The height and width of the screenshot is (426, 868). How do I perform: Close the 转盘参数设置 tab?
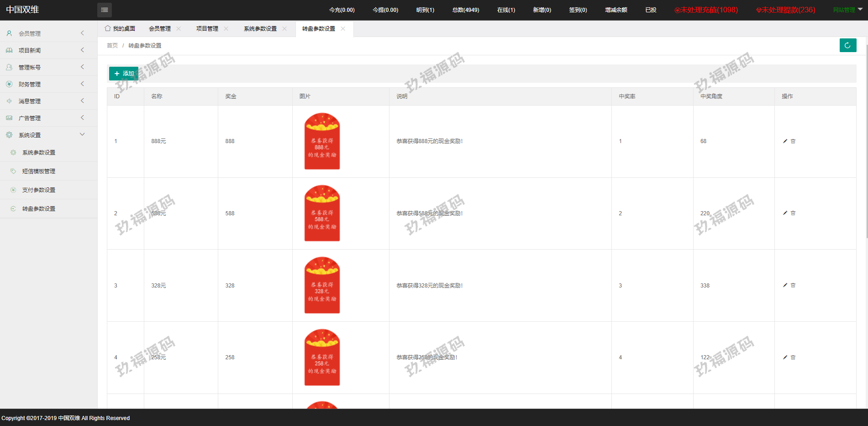point(343,29)
